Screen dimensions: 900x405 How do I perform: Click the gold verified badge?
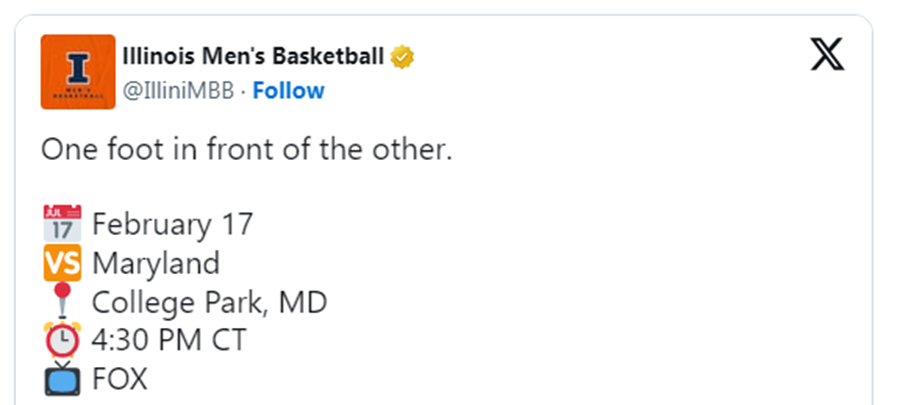403,57
